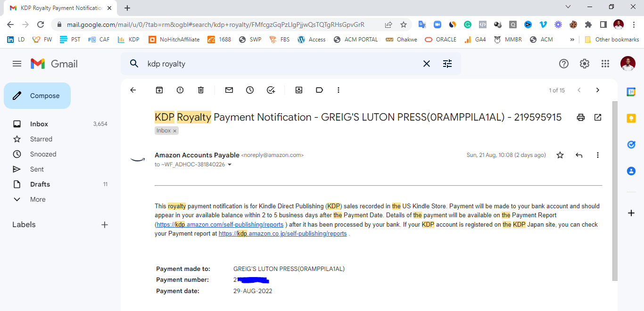Open the Google Account profile picture
The height and width of the screenshot is (311, 644).
click(x=628, y=64)
